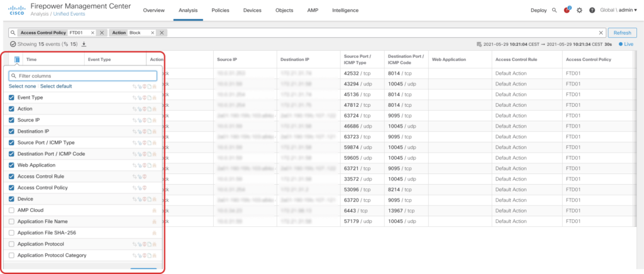Open the Global \ admin user dropdown
644x274 pixels.
[619, 10]
